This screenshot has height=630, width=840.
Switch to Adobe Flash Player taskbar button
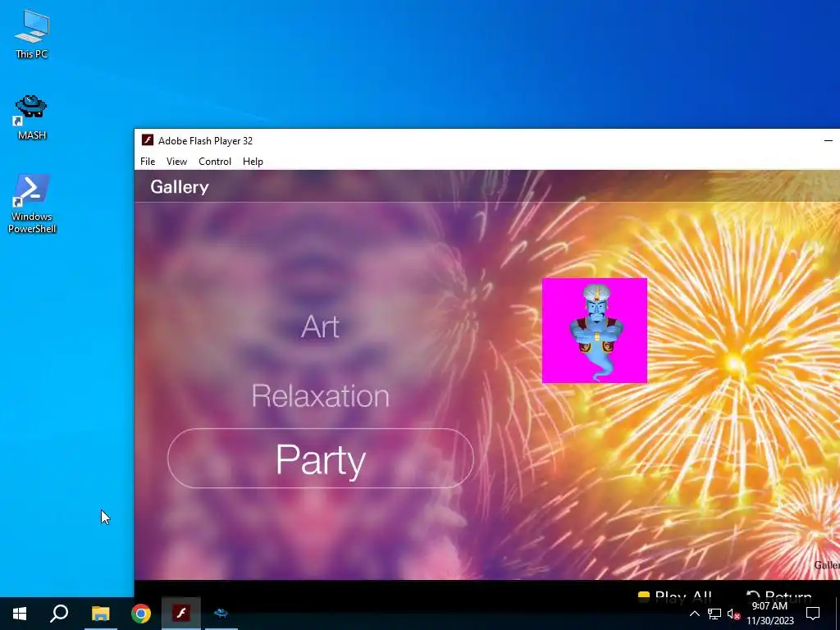click(181, 614)
